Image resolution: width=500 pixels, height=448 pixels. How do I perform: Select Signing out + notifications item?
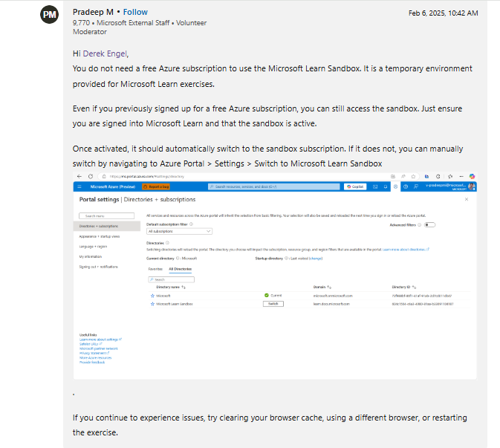pos(99,267)
